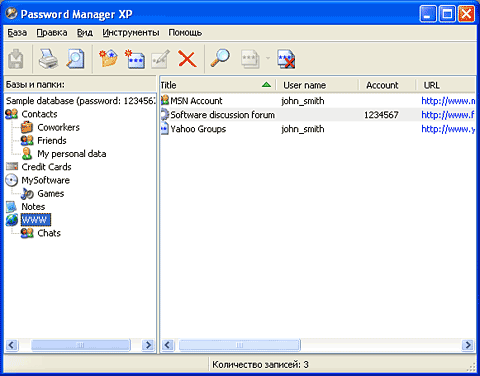
Task: Sort records by the User name column
Action: pos(318,85)
